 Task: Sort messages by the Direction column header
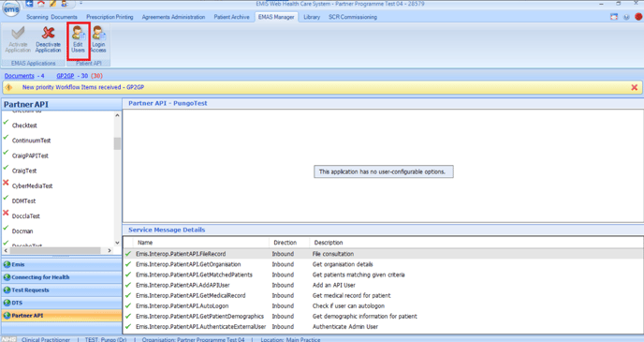[x=289, y=243]
